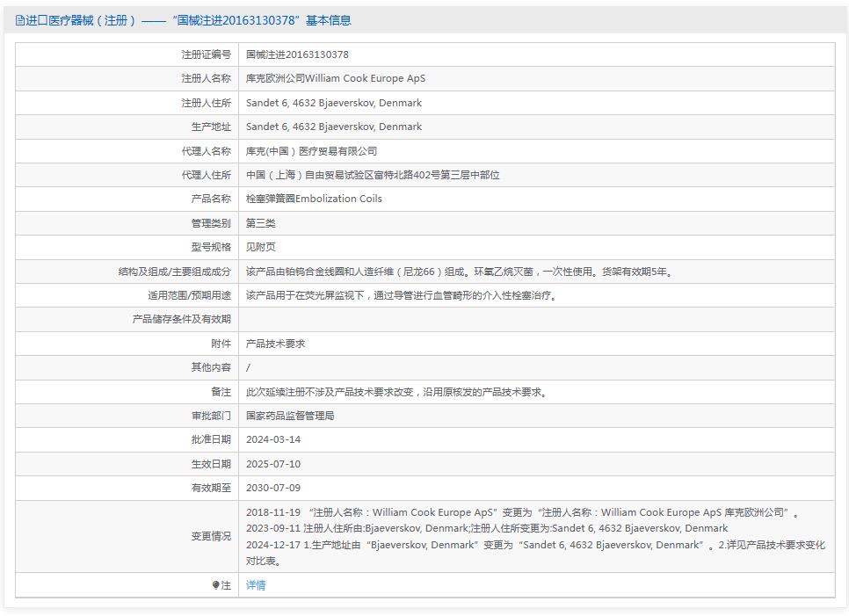Screen dimensions: 849x616
Task: Select the 其他内容 value showing /
Action: [250, 366]
